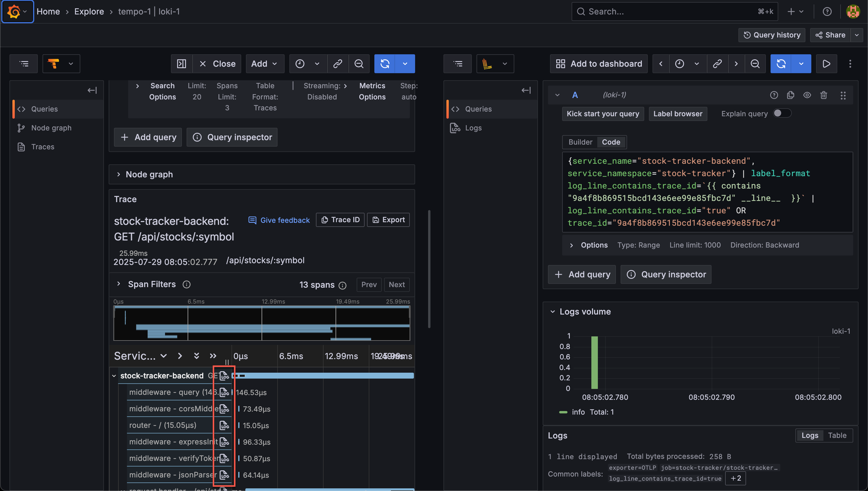The image size is (868, 491).
Task: Go to Home in breadcrumb
Action: point(48,12)
